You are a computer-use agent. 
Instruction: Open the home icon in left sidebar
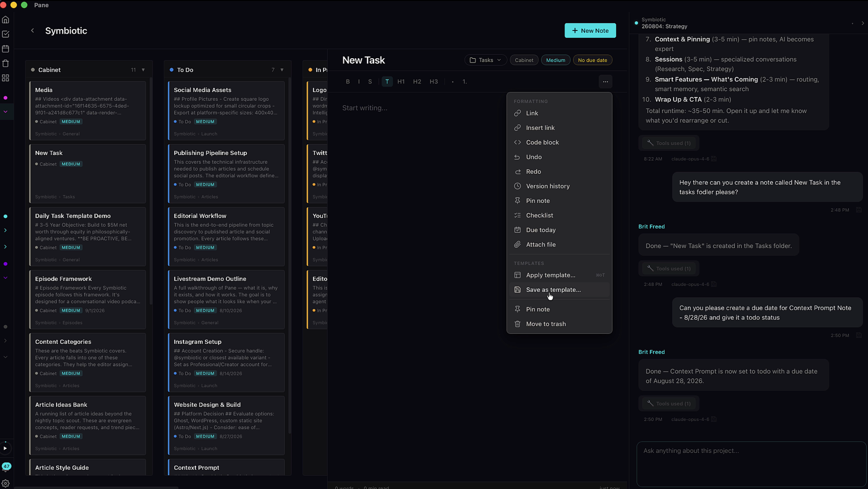[x=5, y=20]
